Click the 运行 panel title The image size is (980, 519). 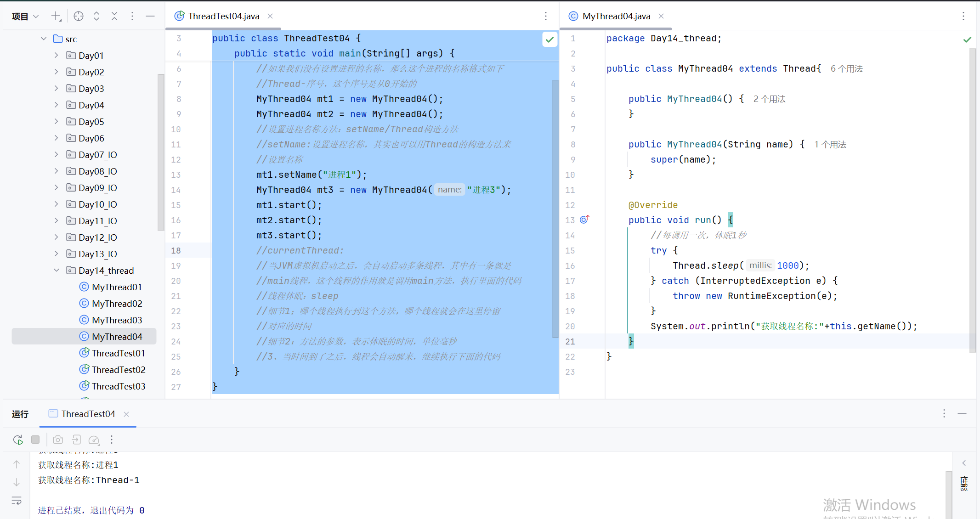[x=20, y=414]
